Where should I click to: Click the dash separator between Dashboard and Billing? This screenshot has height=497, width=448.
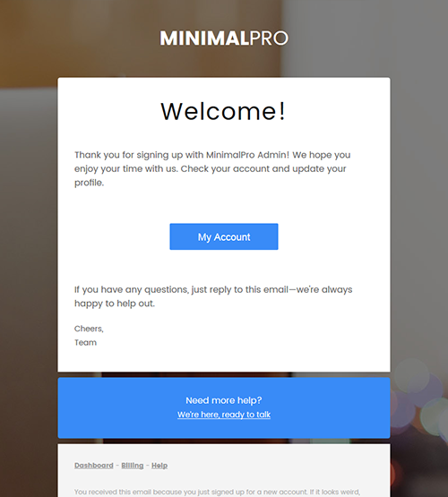pyautogui.click(x=117, y=466)
